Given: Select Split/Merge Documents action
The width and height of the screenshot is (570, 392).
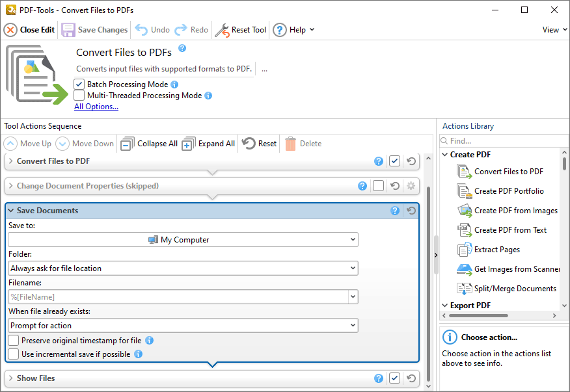Looking at the screenshot, I should [507, 289].
